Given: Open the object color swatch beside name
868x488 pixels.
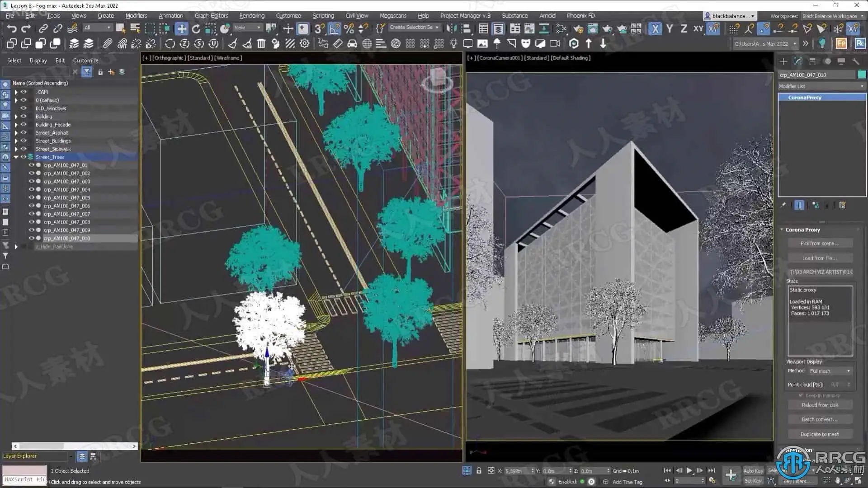Looking at the screenshot, I should point(862,75).
